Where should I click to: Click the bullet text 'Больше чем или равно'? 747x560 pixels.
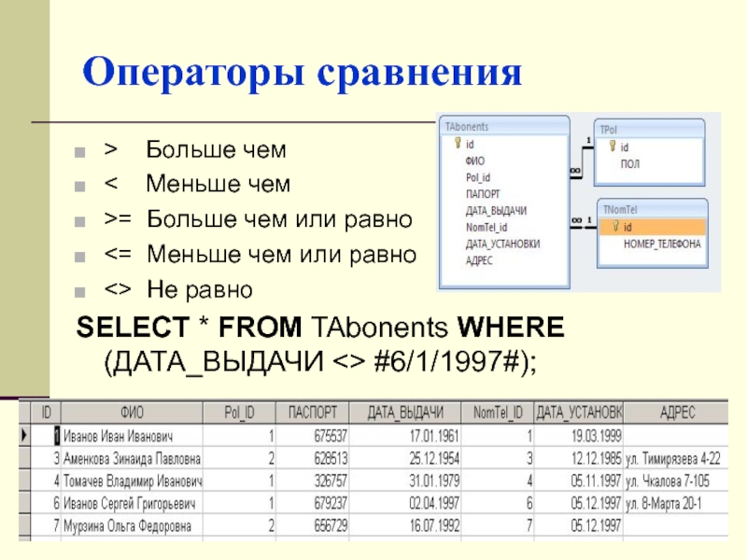coord(279,219)
